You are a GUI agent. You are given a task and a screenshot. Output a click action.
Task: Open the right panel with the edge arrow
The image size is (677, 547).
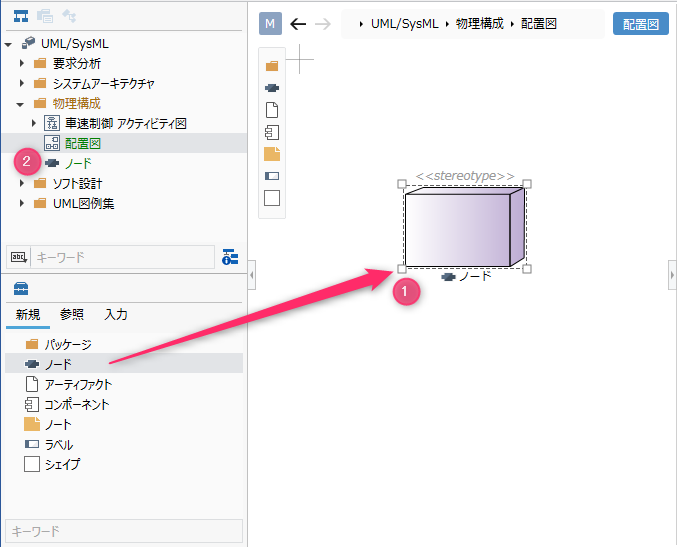tap(672, 275)
